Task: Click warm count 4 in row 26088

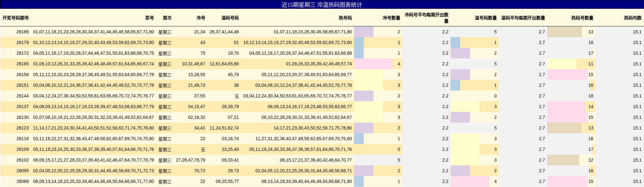Action: coord(495,181)
